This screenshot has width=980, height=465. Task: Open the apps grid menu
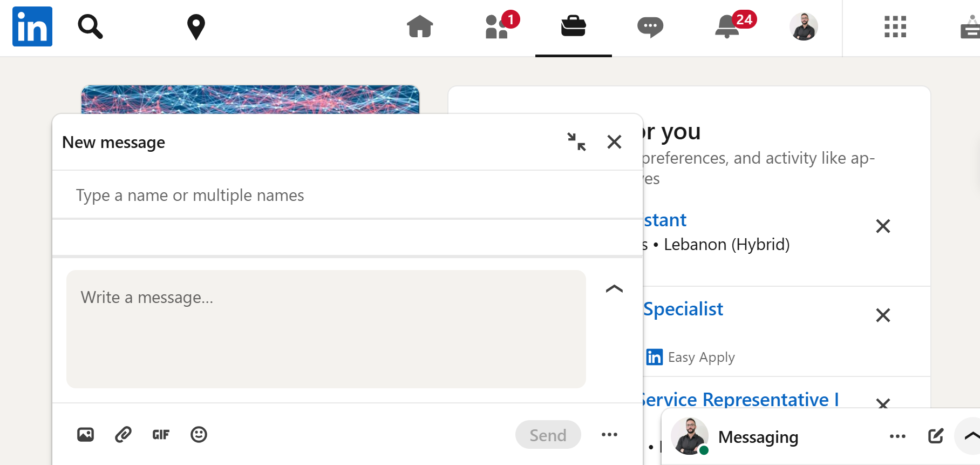895,26
